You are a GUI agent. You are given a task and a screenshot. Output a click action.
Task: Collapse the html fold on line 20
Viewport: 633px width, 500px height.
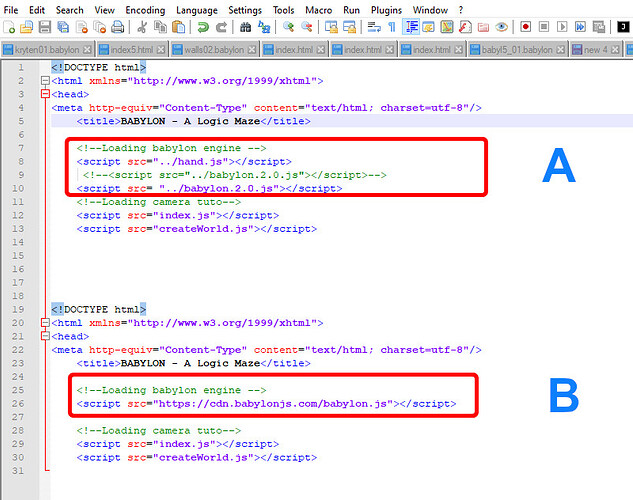pos(45,323)
